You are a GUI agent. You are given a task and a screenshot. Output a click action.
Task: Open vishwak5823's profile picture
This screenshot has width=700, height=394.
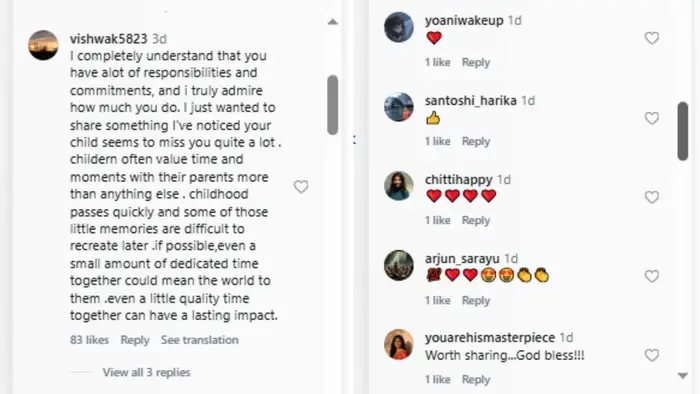[x=43, y=45]
